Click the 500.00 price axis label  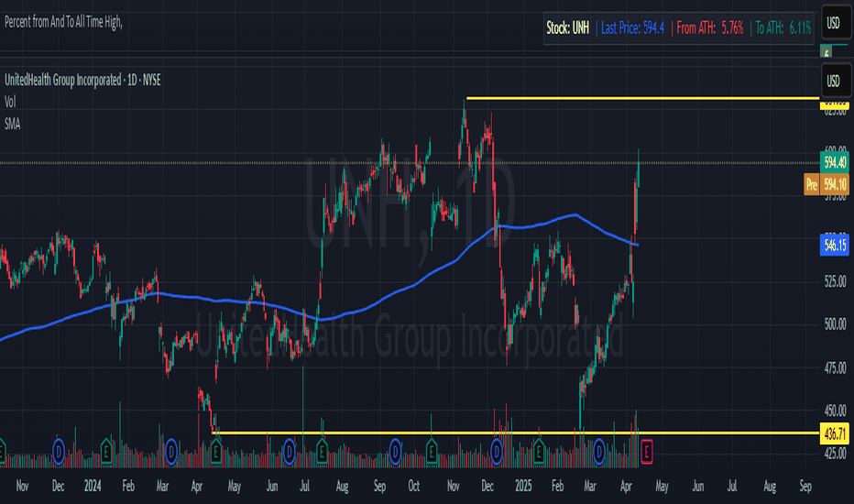click(836, 324)
